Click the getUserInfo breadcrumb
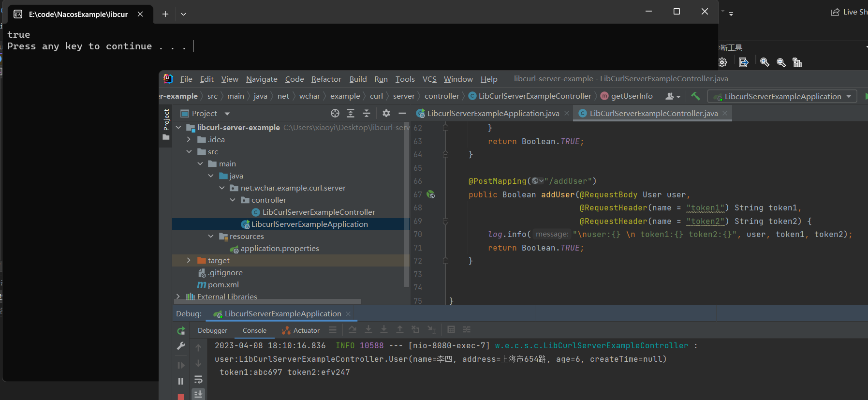This screenshot has height=400, width=868. pos(631,96)
